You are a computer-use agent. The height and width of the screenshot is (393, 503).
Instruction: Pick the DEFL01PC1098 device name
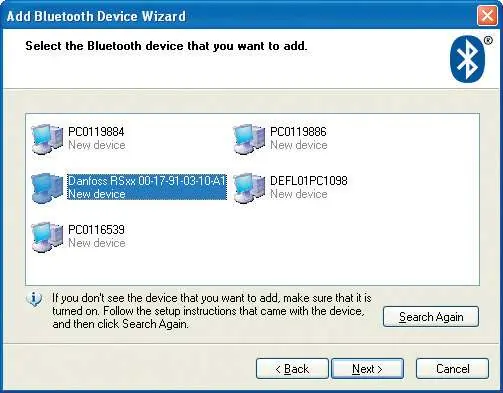pos(309,181)
